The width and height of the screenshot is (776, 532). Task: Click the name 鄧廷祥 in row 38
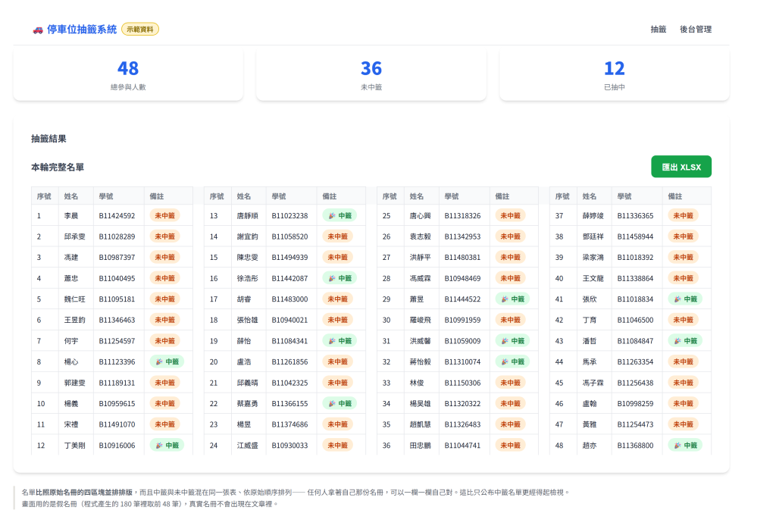pos(593,236)
